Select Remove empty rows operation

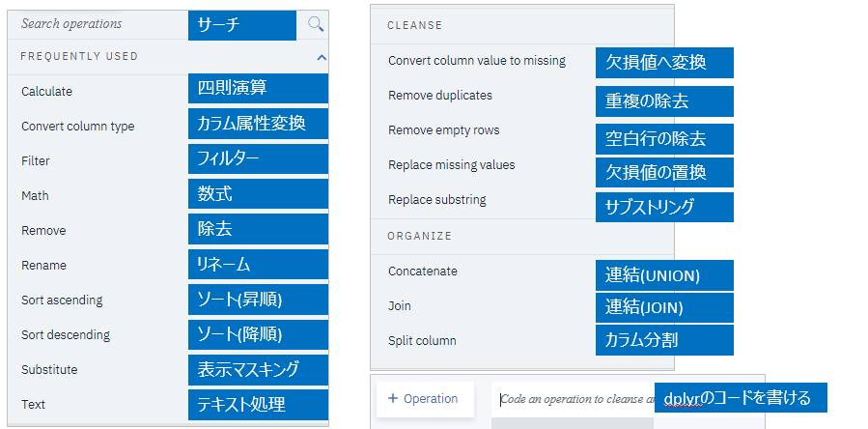444,130
